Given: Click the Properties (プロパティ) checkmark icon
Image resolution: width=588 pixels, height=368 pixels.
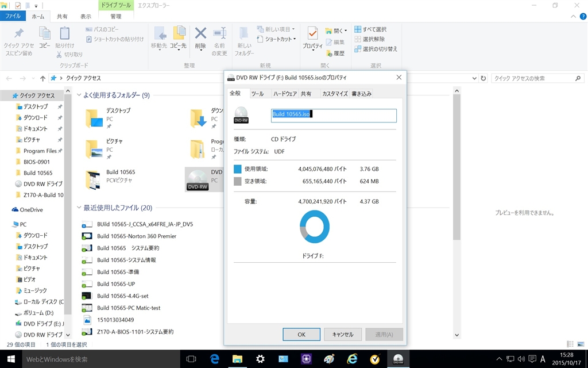Looking at the screenshot, I should click(312, 33).
